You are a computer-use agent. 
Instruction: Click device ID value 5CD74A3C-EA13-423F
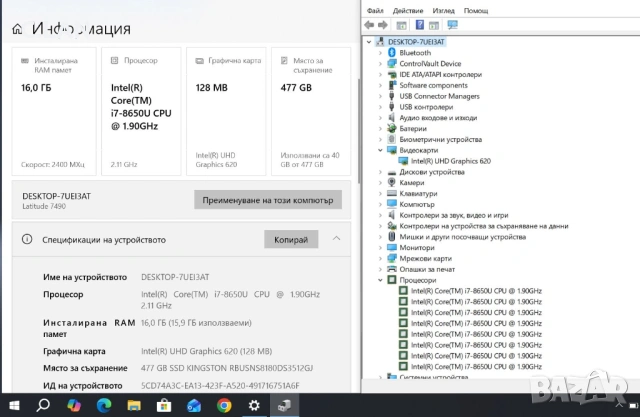point(220,386)
